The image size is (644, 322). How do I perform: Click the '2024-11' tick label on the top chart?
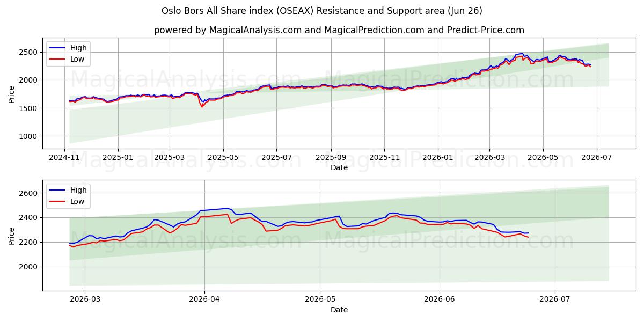point(65,157)
